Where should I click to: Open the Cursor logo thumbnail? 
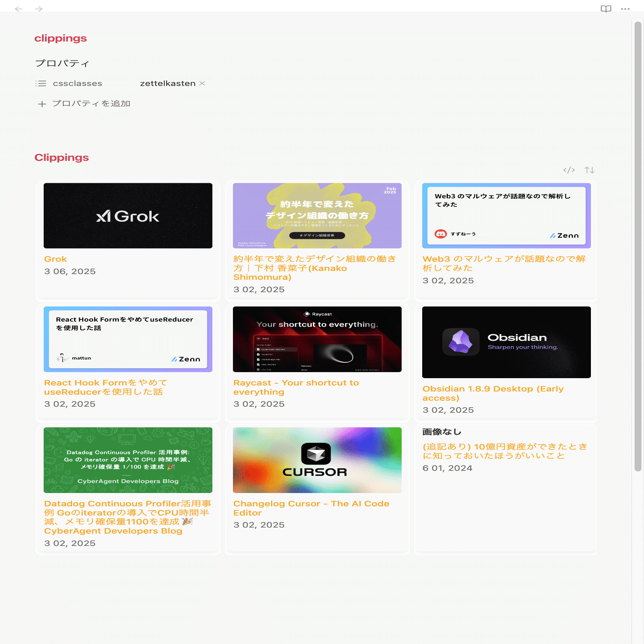pyautogui.click(x=317, y=460)
